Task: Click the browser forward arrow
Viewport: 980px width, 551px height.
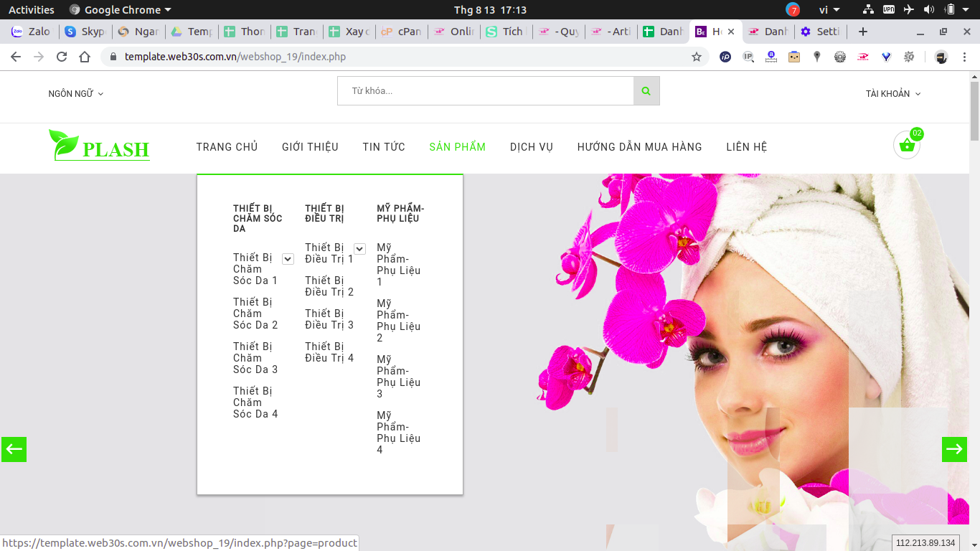Action: click(x=39, y=57)
